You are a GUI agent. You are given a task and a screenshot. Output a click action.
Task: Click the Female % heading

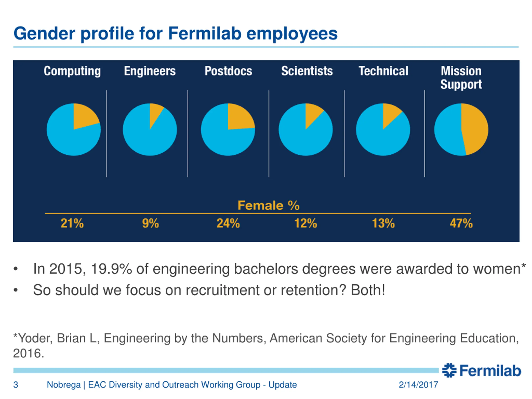tap(268, 205)
